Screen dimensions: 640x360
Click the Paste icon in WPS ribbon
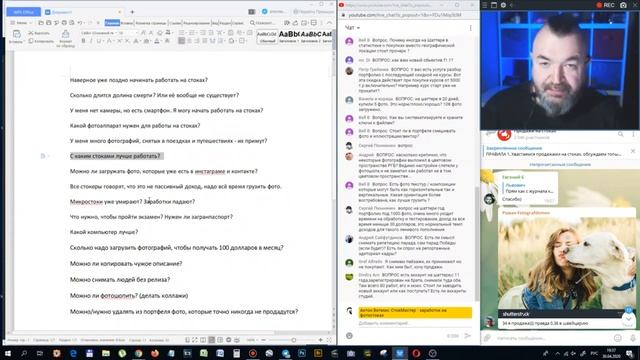(x=16, y=34)
